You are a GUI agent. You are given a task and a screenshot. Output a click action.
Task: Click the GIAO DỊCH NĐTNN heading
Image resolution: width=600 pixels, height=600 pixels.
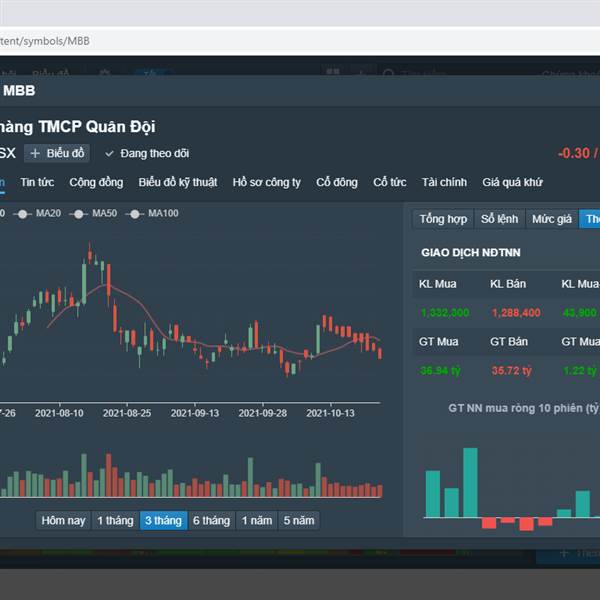471,253
